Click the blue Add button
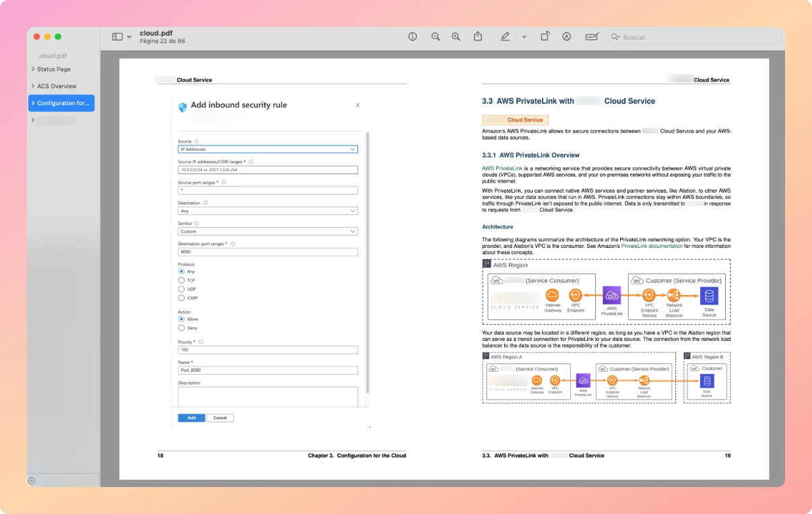This screenshot has width=812, height=514. coord(191,418)
